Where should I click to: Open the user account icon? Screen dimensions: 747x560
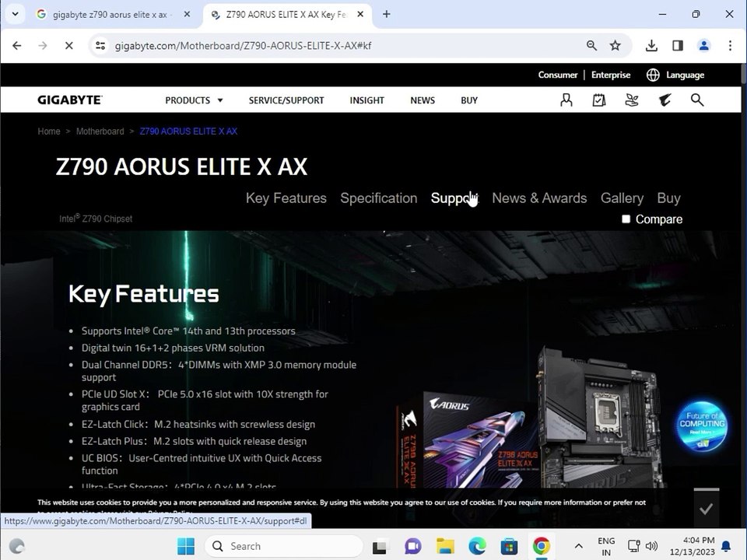coord(566,100)
